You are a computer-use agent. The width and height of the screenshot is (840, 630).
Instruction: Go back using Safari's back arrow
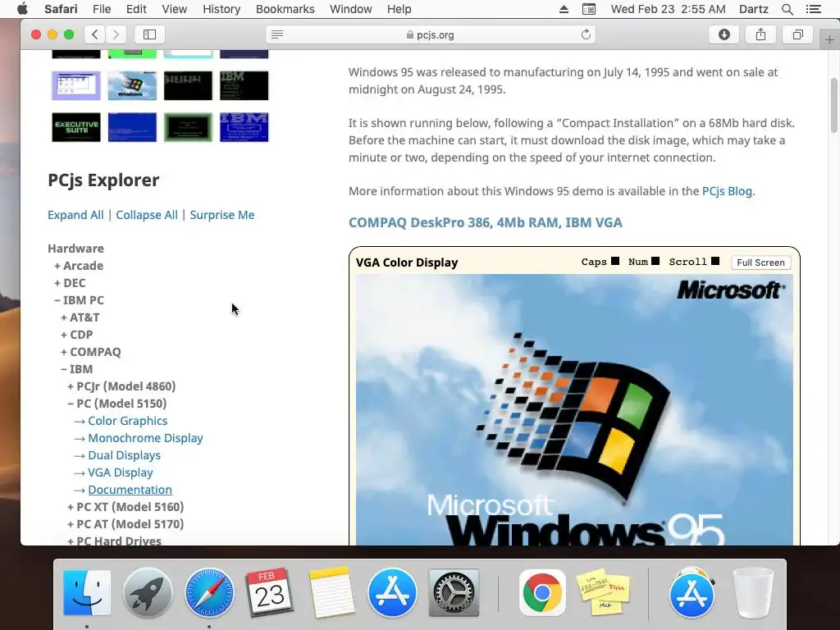coord(95,34)
